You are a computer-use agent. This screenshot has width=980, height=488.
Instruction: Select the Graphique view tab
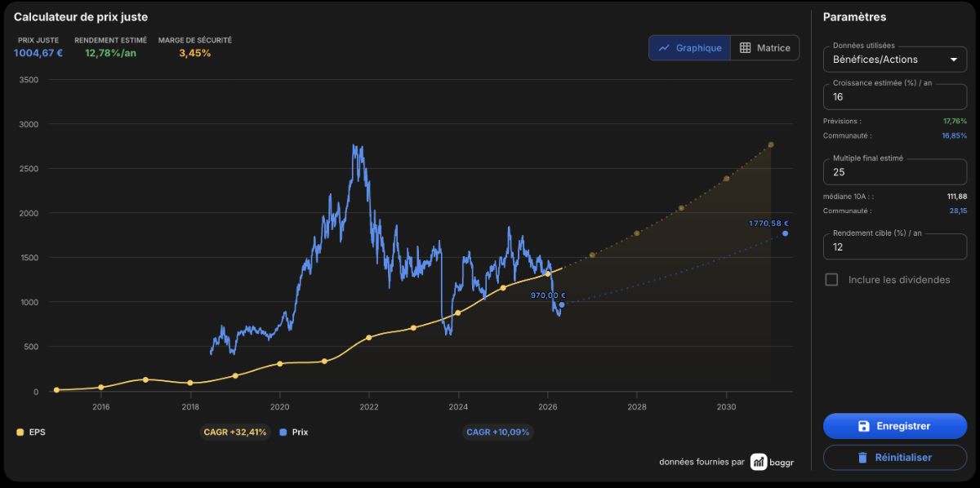coord(689,47)
